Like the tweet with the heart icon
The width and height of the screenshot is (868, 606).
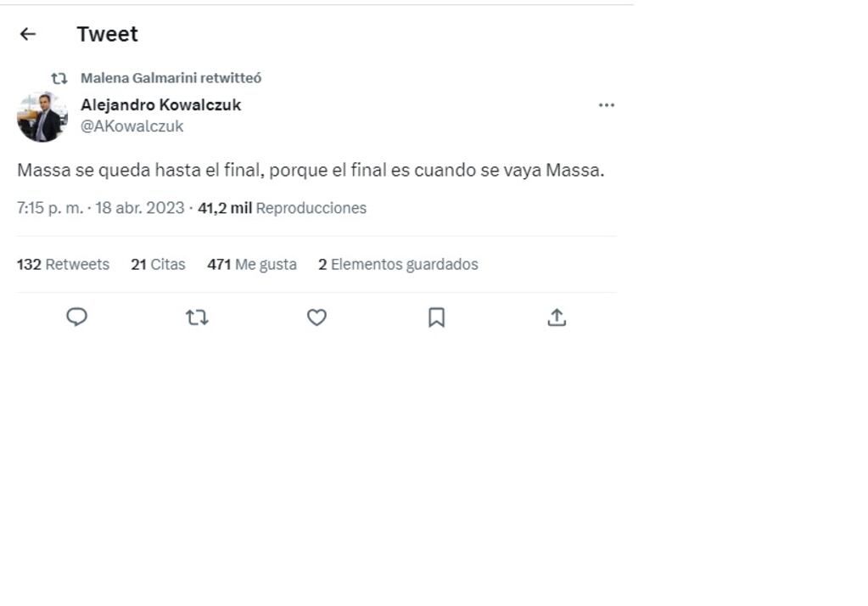coord(316,317)
